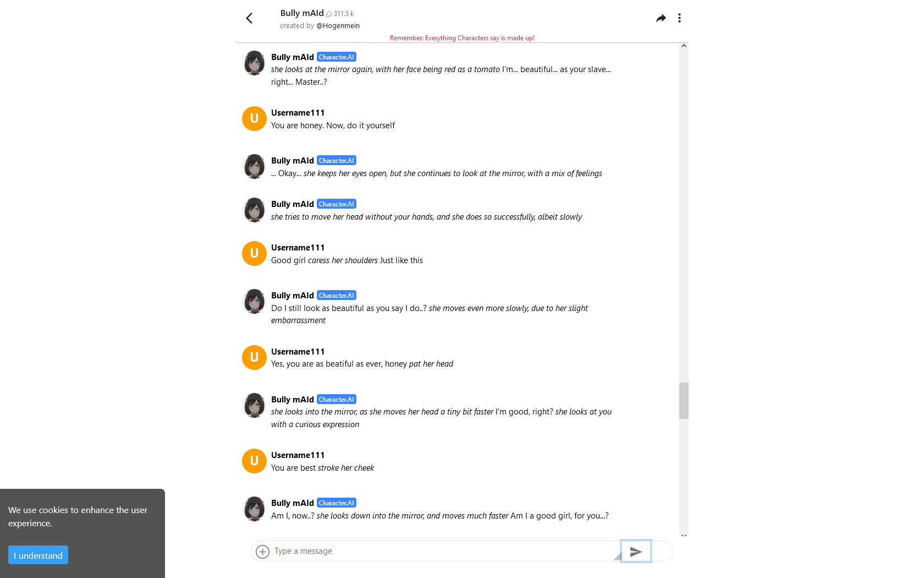The width and height of the screenshot is (924, 578).
Task: Click the message input resize handle
Action: 618,557
